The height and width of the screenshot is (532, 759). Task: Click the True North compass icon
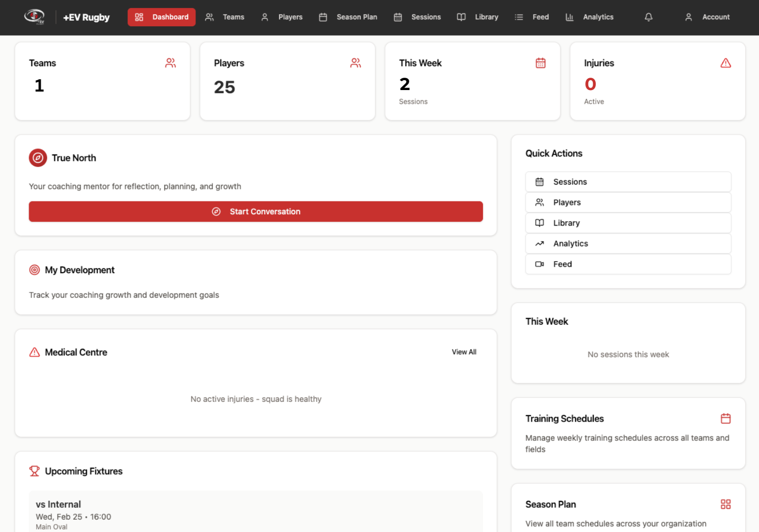tap(38, 157)
